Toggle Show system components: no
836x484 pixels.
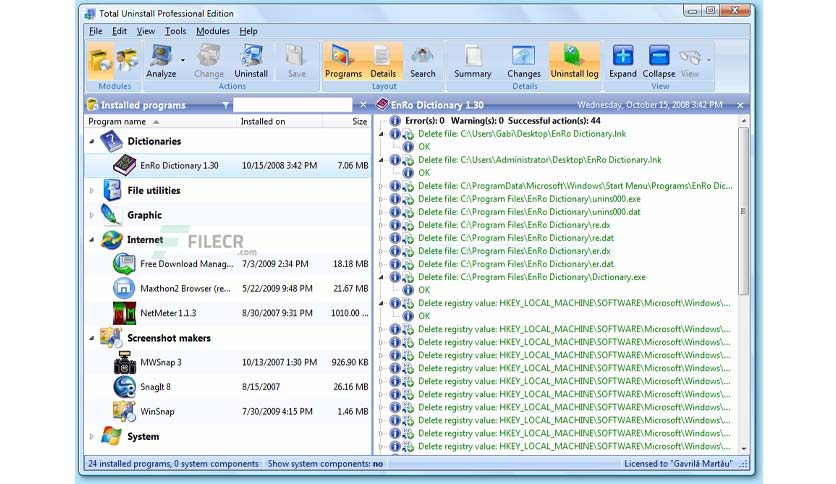(x=325, y=464)
